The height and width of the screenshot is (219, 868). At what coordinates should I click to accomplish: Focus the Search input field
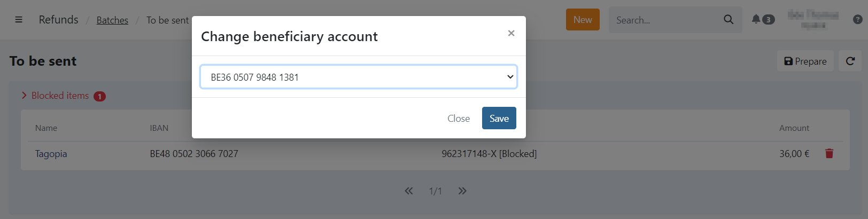click(x=665, y=20)
